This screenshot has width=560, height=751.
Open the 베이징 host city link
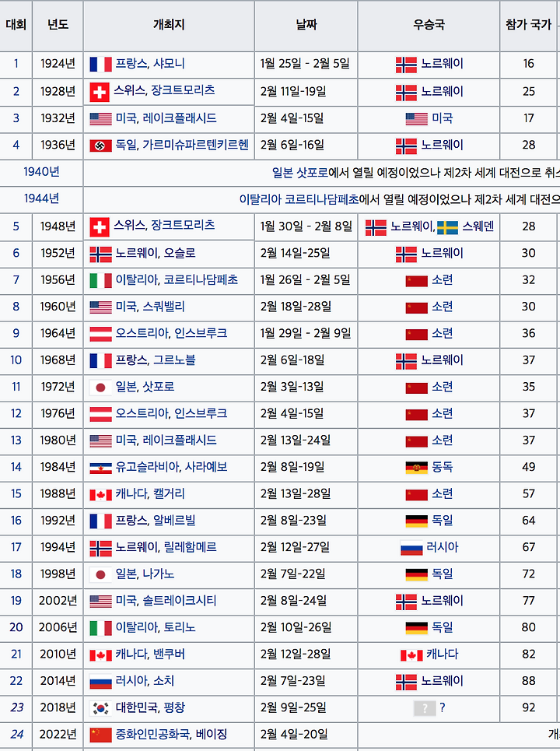pos(211,734)
